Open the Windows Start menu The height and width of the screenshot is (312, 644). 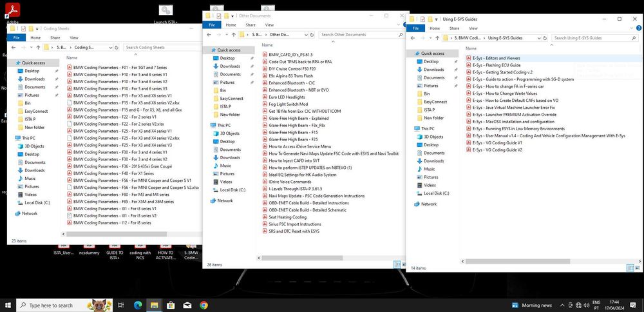coord(7,306)
